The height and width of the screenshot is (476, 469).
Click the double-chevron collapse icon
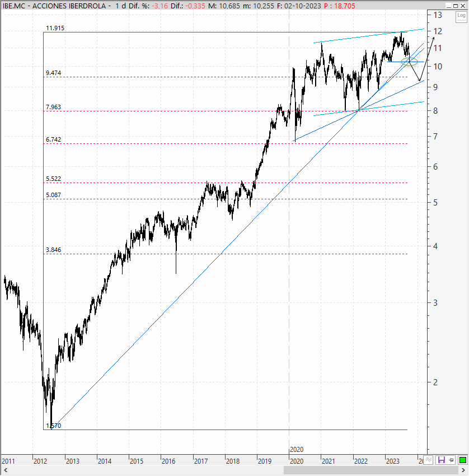[x=428, y=460]
